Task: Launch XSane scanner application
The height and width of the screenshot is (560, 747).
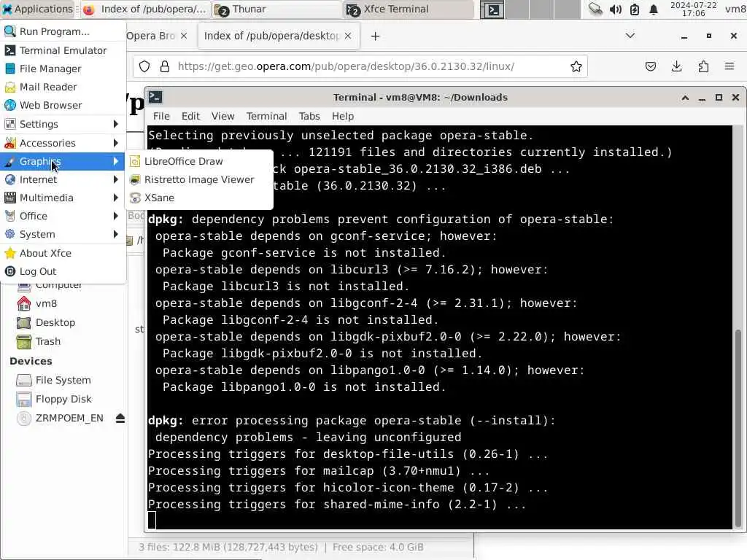Action: pos(199,198)
